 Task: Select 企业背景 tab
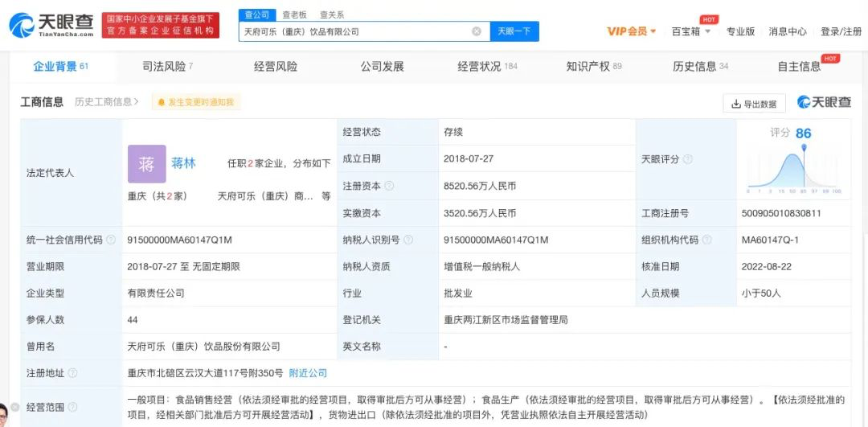pos(61,67)
